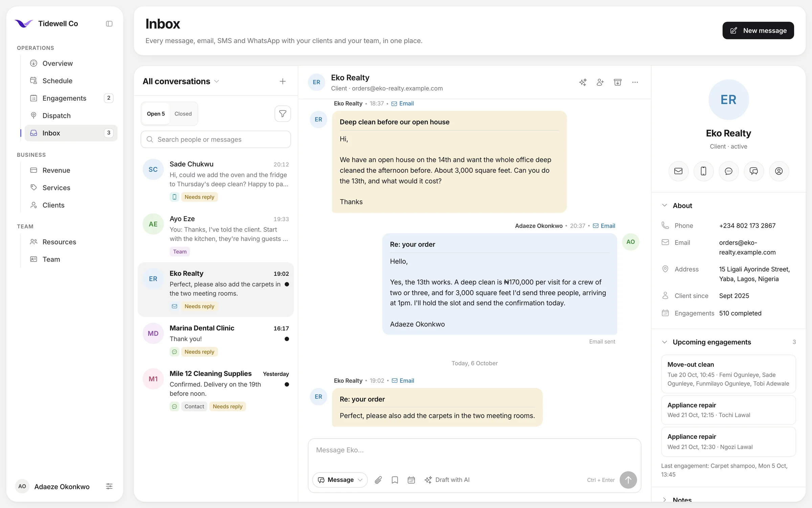Open the All conversations dropdown
Screen dimensions: 812x508
pos(181,81)
